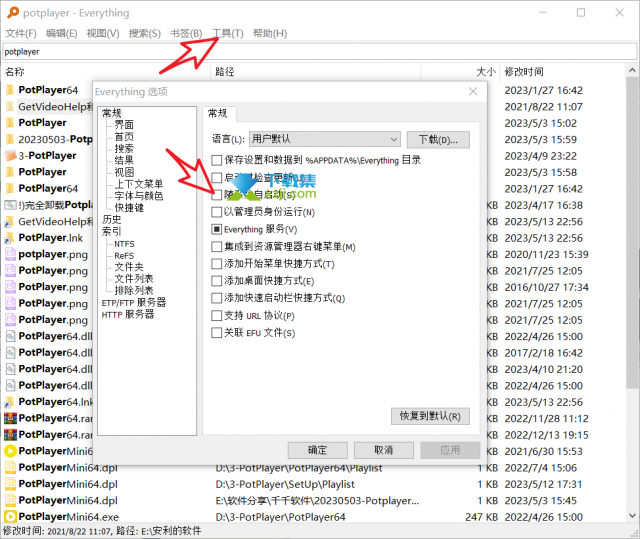The image size is (640, 539).
Task: Open 快捷键 settings tree item
Action: point(129,207)
